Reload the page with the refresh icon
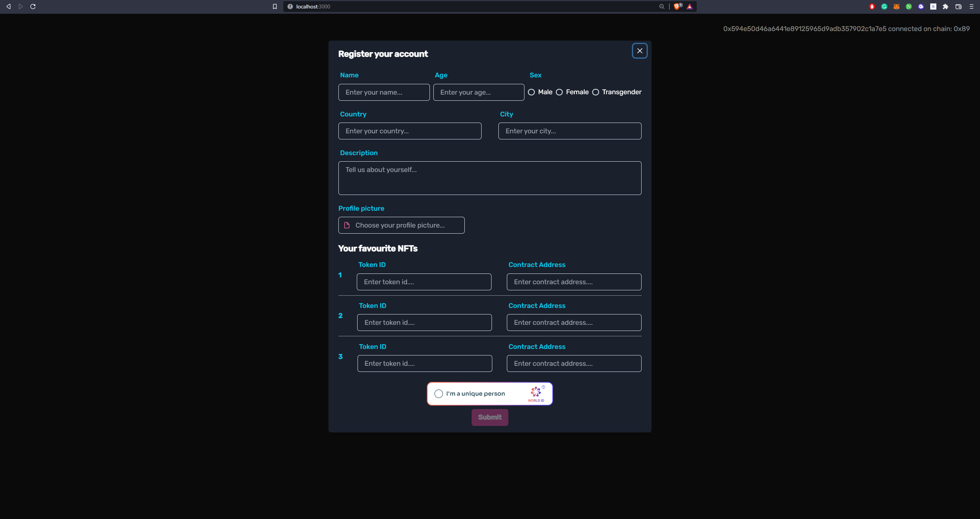The image size is (980, 519). 33,7
